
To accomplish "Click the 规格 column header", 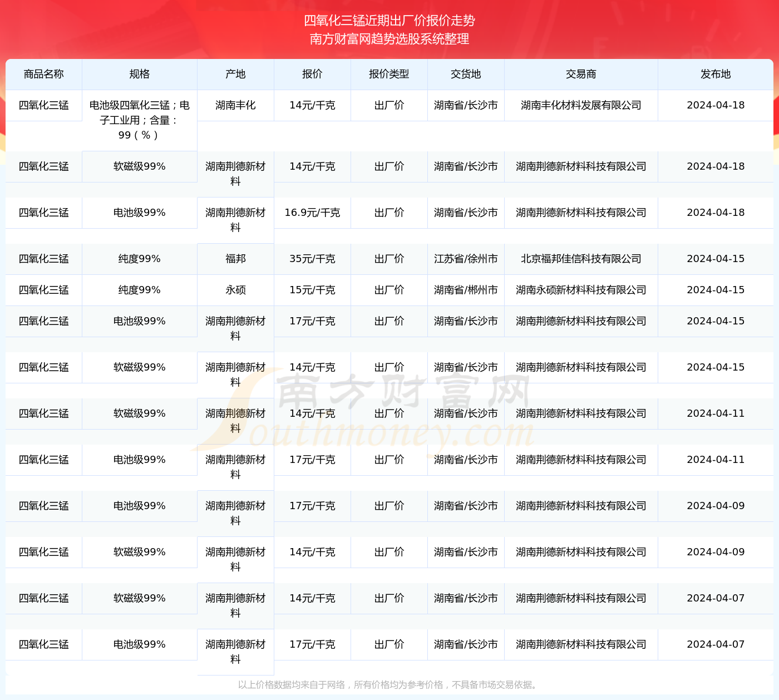I will pos(140,74).
